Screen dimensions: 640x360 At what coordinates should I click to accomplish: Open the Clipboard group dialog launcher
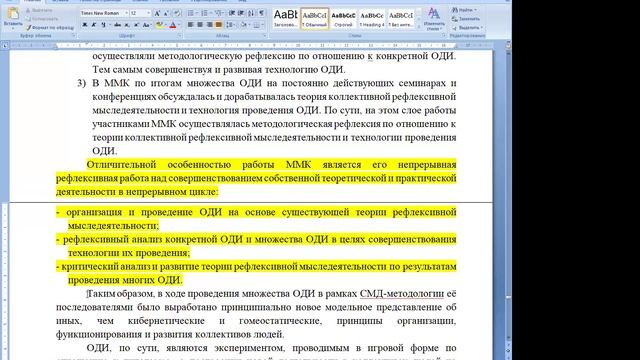click(74, 36)
